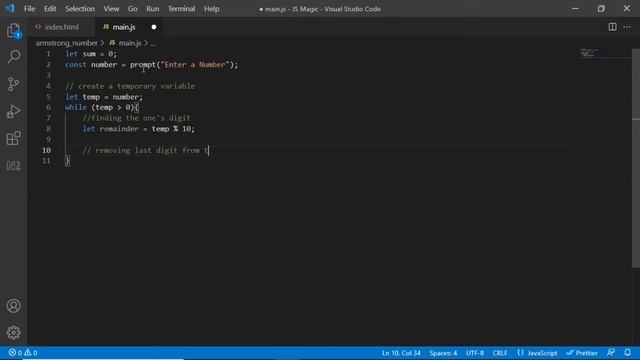
Task: Click the prompt function call text
Action: point(143,64)
